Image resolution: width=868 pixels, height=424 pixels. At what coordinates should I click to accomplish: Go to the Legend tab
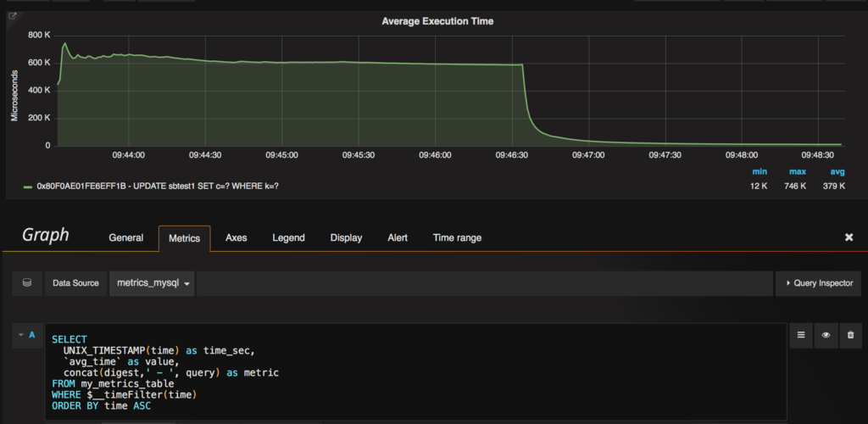288,237
